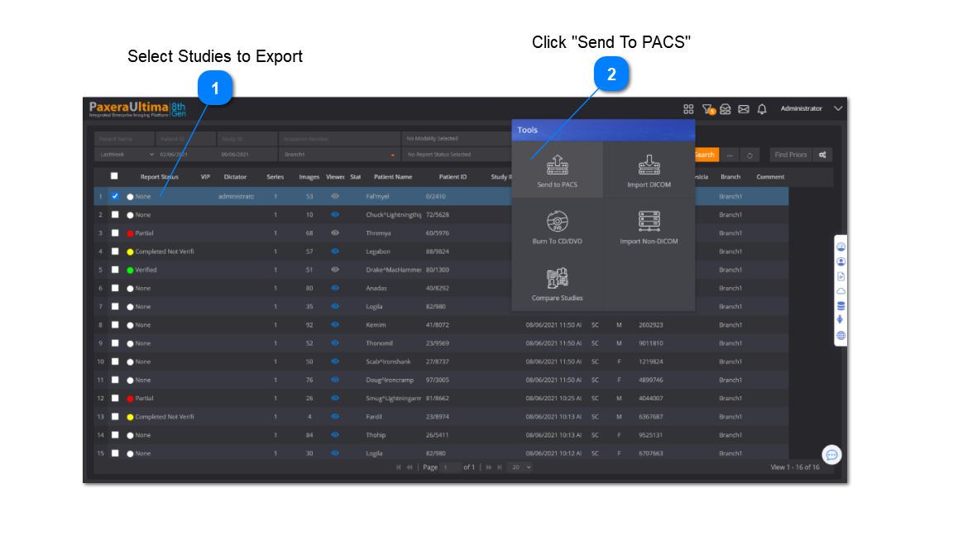Open the mail envelope icon

click(x=744, y=109)
